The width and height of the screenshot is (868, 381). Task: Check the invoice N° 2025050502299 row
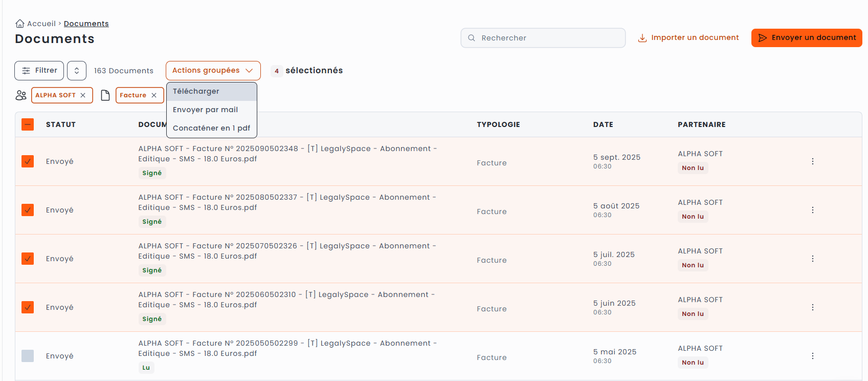click(x=28, y=356)
